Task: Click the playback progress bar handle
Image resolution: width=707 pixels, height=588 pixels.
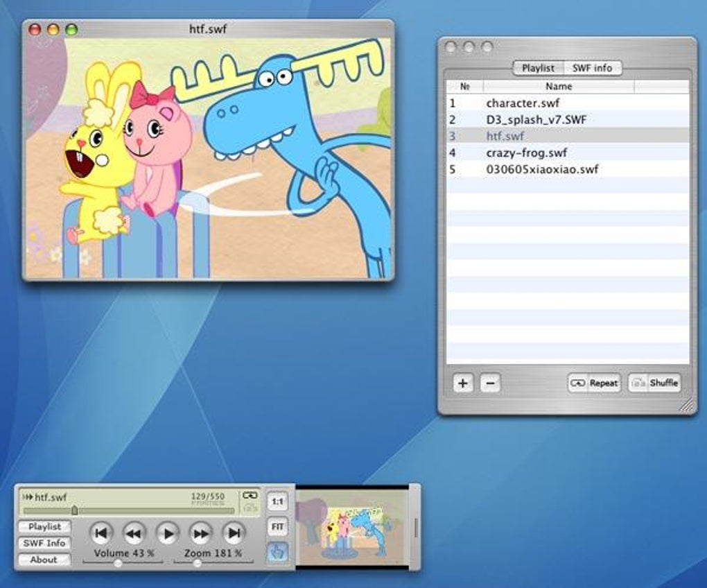Action: (x=74, y=510)
